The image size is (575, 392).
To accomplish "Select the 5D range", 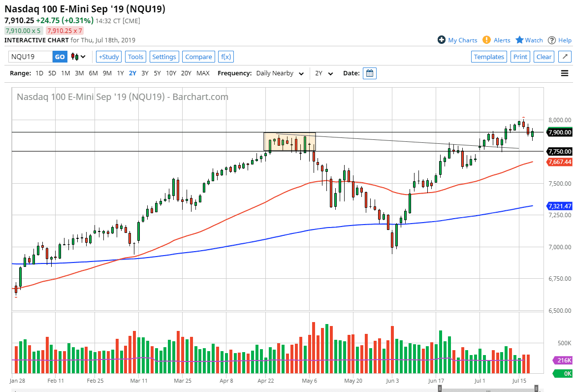I will 52,73.
